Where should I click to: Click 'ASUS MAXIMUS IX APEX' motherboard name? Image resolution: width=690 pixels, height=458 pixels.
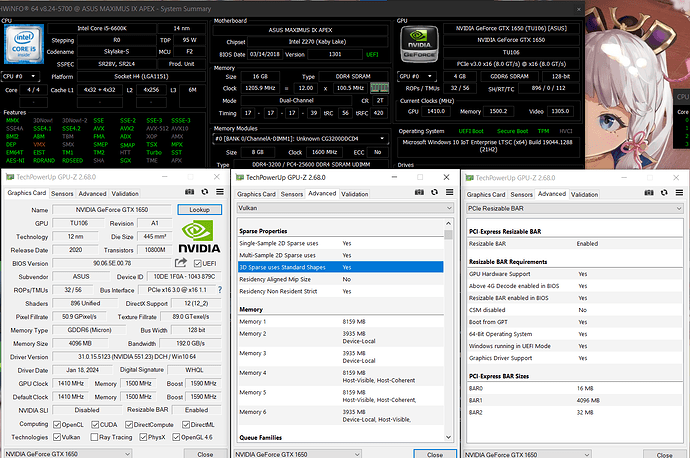[x=300, y=30]
